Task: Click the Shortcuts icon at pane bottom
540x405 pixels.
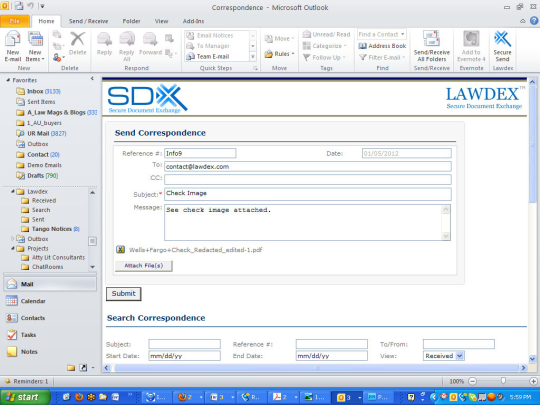Action: point(83,367)
